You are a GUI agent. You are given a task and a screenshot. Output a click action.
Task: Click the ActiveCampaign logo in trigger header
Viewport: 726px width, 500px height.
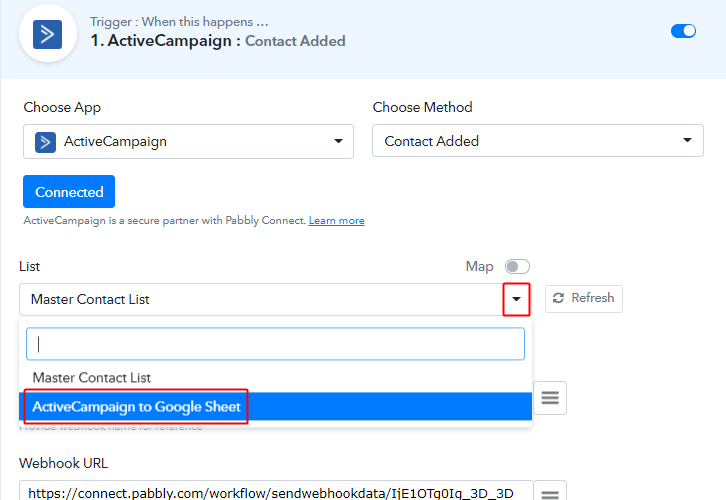(x=47, y=34)
